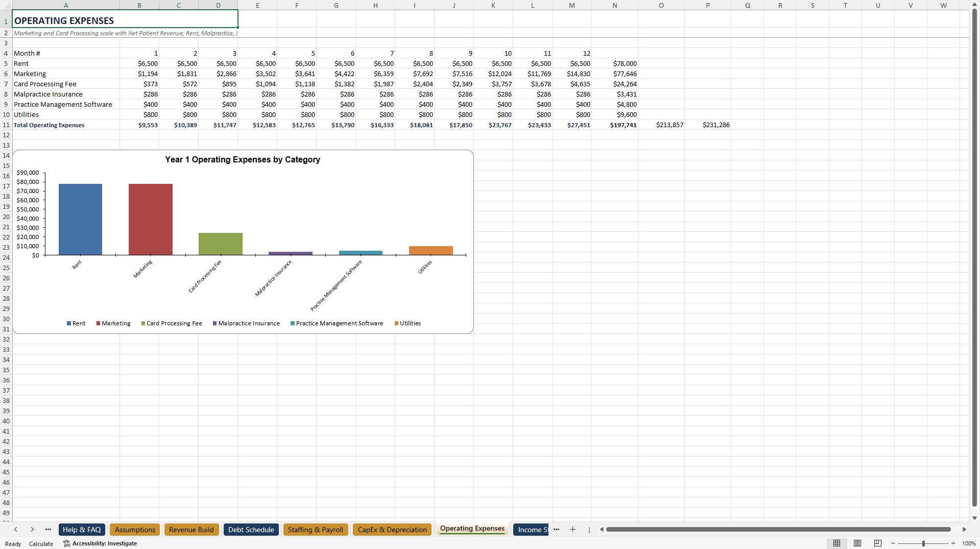
Task: Select cell showing $231,286
Action: [x=708, y=125]
